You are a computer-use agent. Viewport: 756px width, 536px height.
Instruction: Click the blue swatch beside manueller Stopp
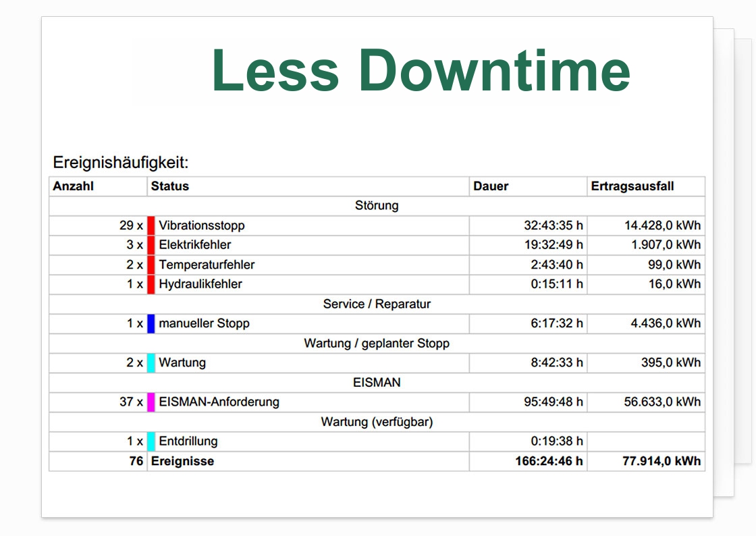(x=151, y=323)
